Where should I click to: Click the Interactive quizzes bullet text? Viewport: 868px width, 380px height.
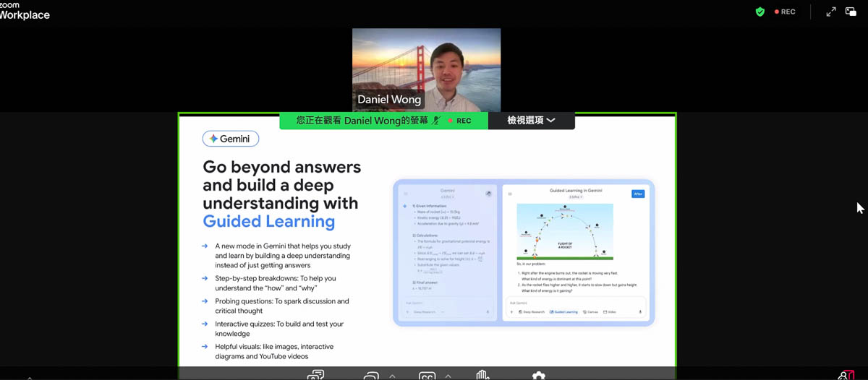[279, 329]
